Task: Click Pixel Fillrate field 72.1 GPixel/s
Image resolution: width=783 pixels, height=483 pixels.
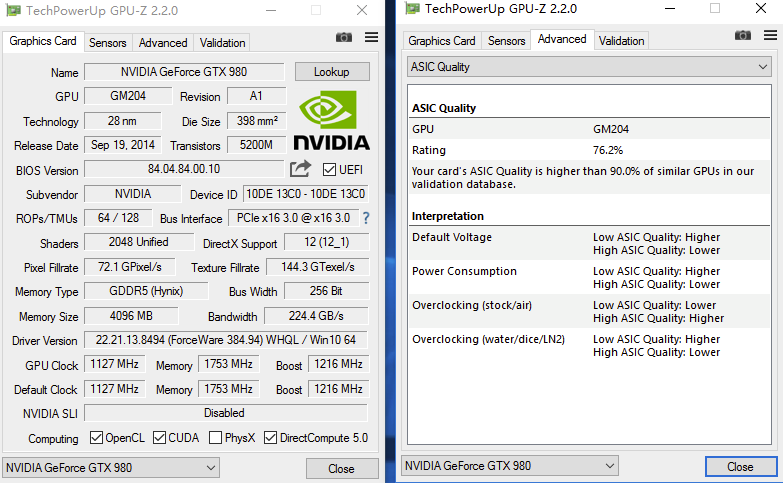Action: click(x=130, y=267)
